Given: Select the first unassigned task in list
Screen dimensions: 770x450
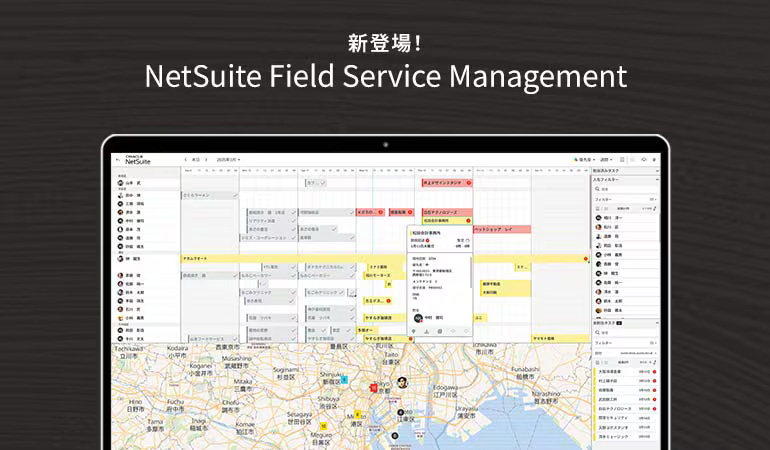Looking at the screenshot, I should (626, 372).
